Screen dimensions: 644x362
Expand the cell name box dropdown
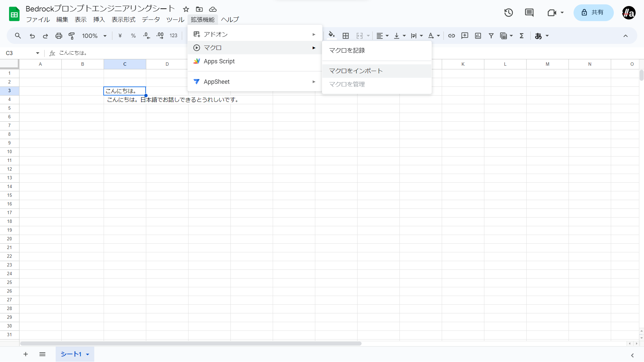pos(38,53)
